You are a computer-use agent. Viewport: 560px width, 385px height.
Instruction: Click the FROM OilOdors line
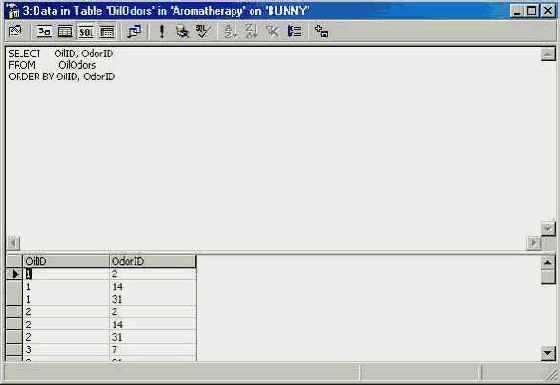52,65
